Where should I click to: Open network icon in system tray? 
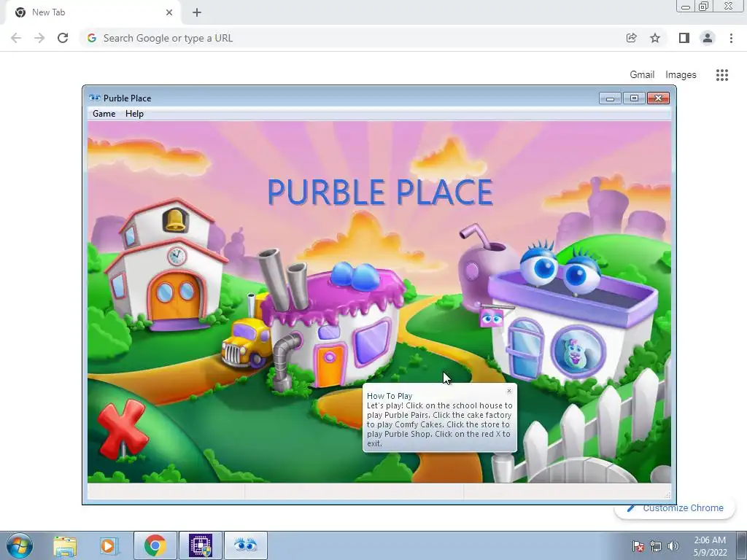tap(656, 546)
